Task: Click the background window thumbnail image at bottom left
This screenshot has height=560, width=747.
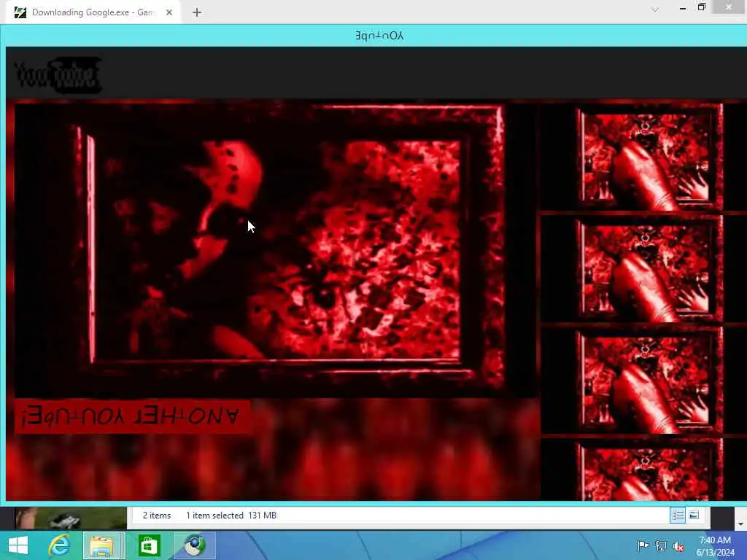Action: pos(71,518)
